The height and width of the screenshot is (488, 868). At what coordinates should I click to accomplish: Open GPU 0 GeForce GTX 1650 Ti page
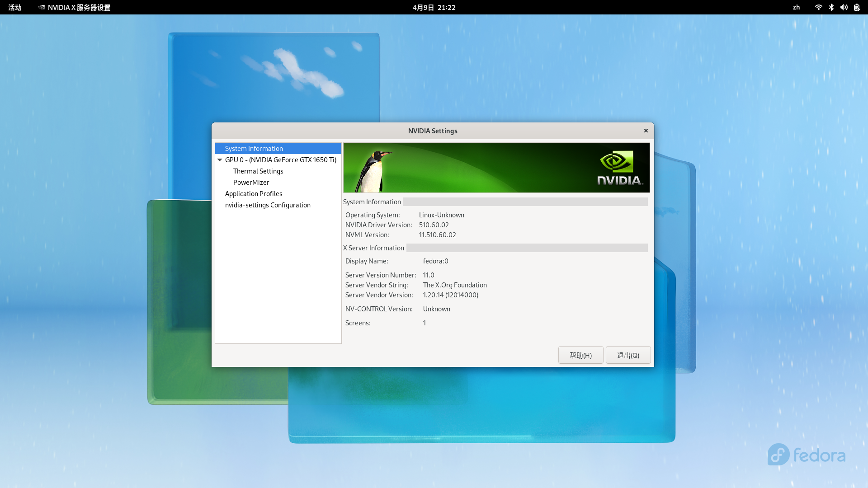click(280, 160)
